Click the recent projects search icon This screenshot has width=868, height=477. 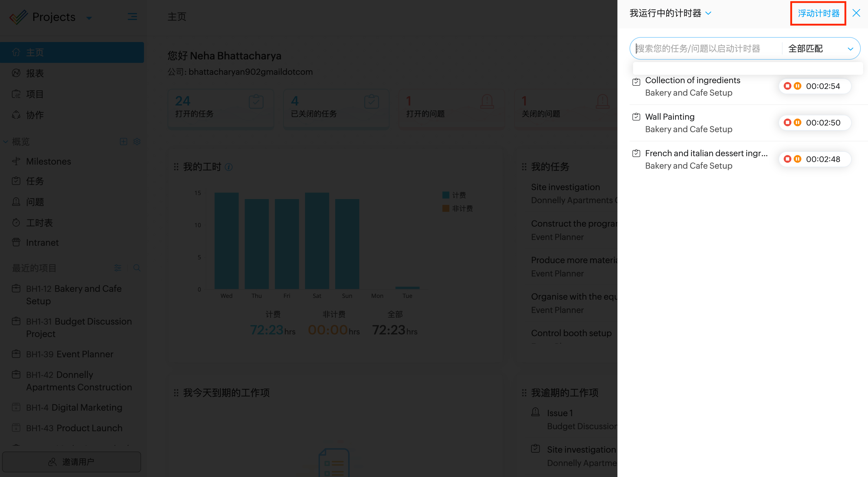[136, 268]
